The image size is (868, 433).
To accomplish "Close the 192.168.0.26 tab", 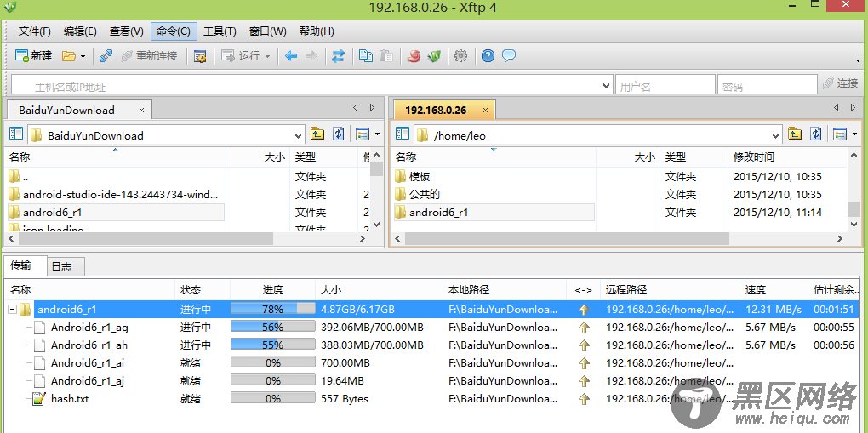I will coord(485,111).
